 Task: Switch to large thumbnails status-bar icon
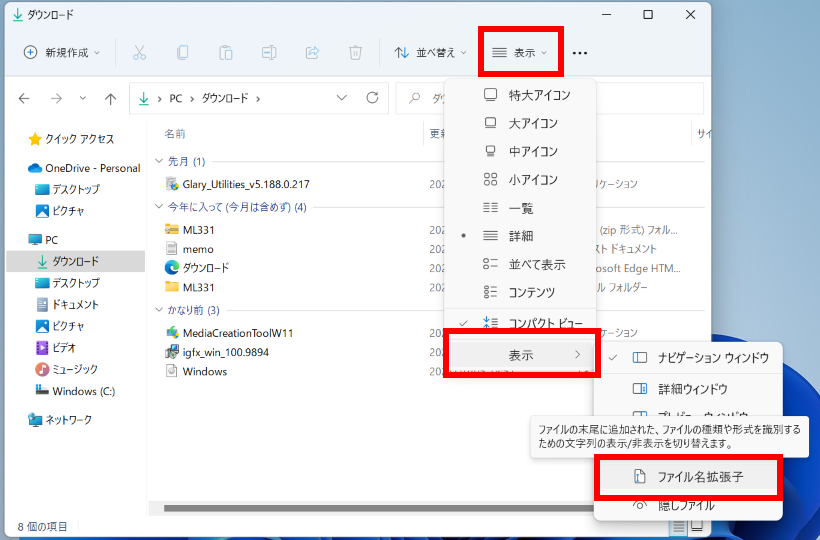click(696, 526)
